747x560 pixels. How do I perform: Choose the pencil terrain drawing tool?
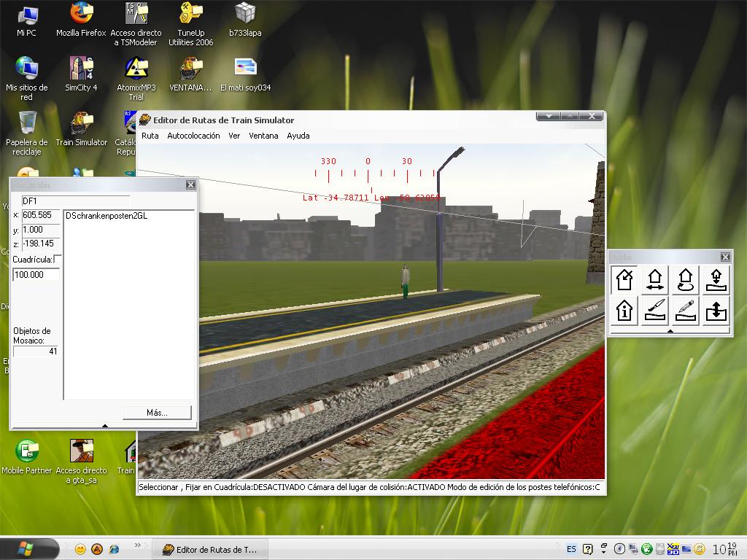[686, 310]
